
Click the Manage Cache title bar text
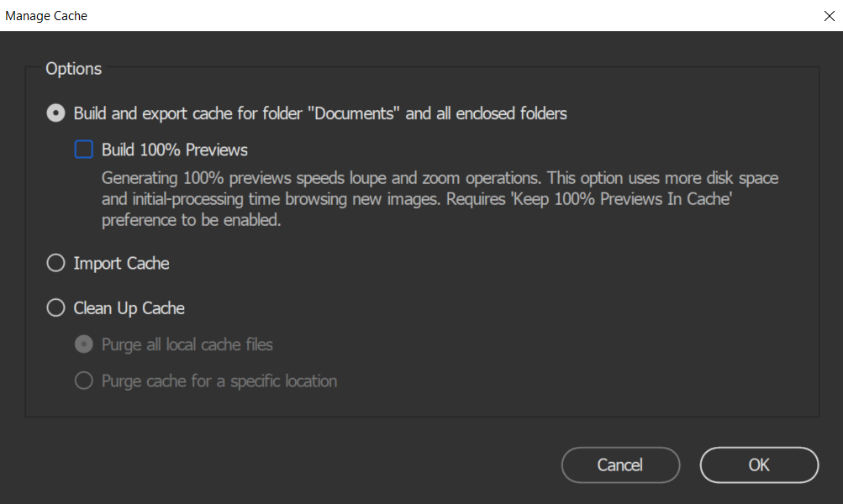point(46,15)
